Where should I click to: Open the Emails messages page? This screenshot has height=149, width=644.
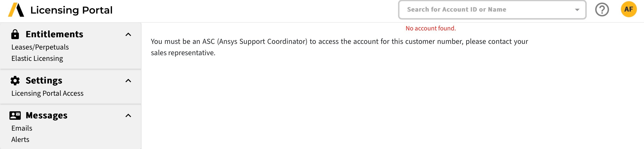(22, 128)
